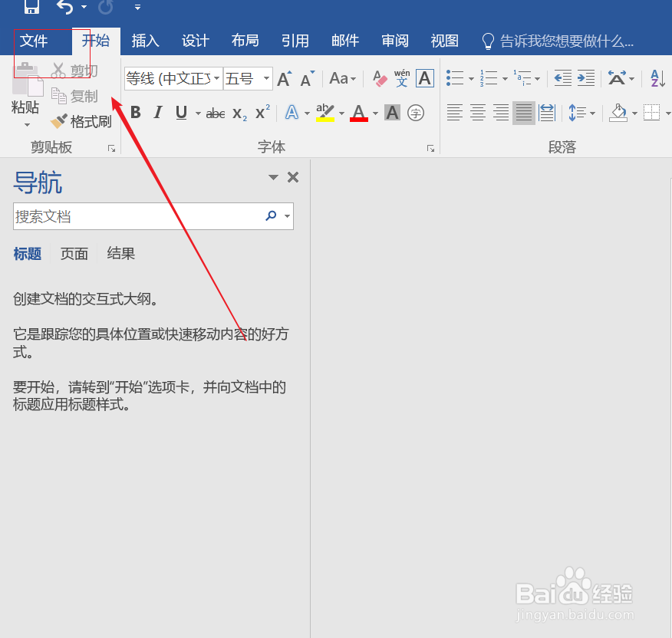
Task: Open the 引用 ribbon tab
Action: [295, 41]
